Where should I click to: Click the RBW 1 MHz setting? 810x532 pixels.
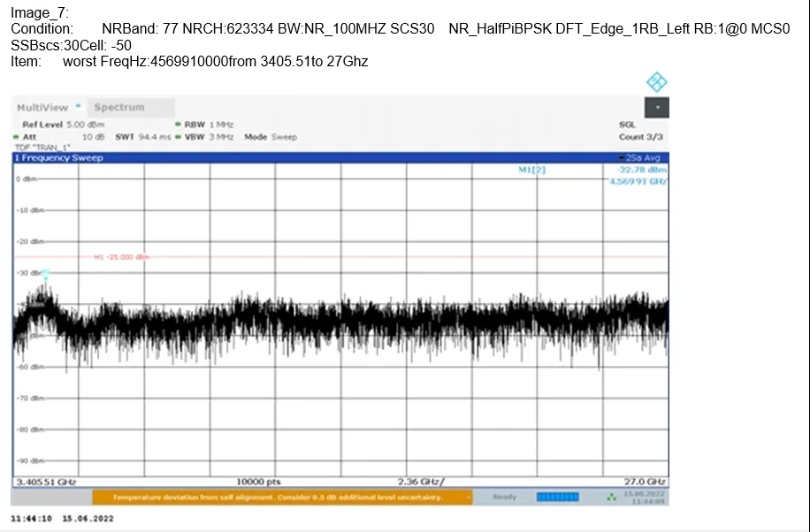coord(209,125)
